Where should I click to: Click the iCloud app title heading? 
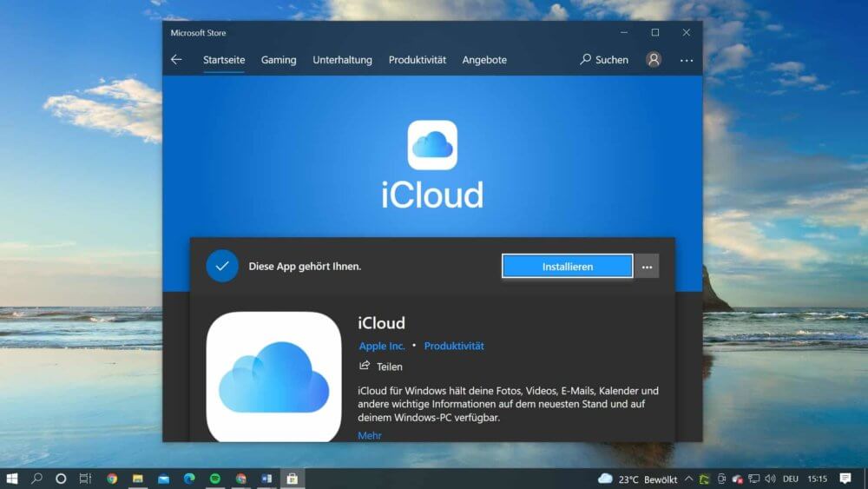click(x=381, y=323)
